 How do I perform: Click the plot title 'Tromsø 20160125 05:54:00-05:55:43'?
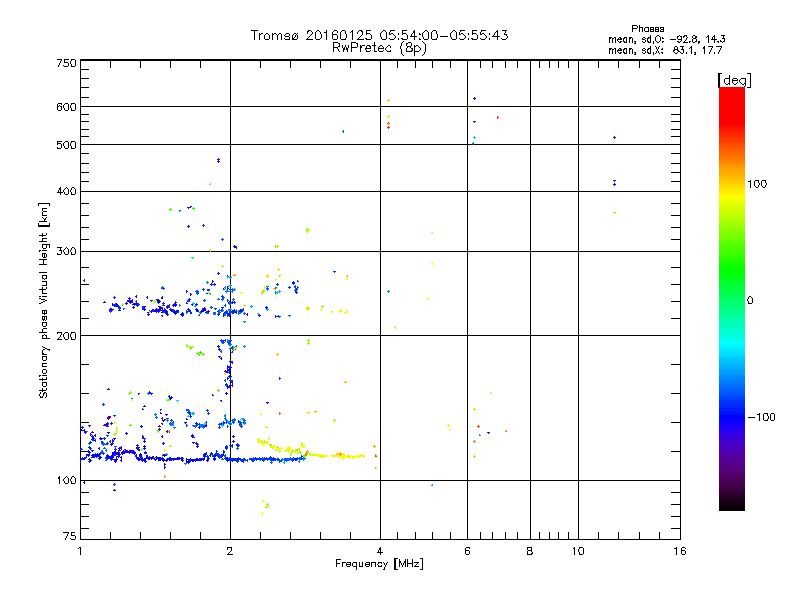379,35
